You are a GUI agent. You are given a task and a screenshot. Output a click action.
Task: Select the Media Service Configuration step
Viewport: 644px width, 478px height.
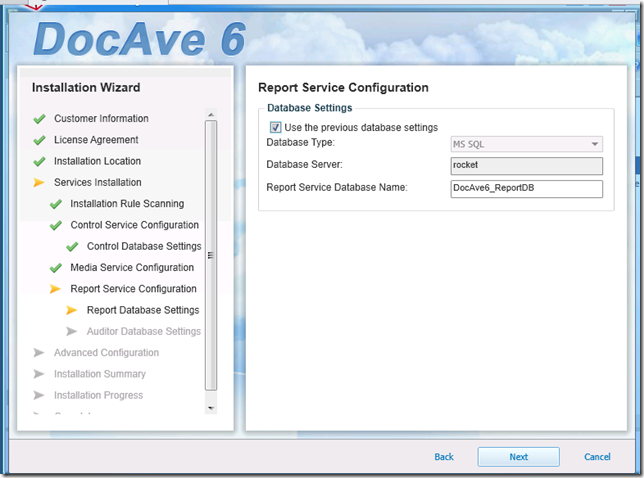(x=132, y=268)
